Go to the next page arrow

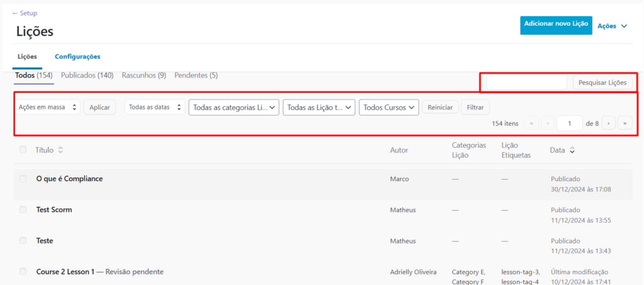[x=608, y=123]
